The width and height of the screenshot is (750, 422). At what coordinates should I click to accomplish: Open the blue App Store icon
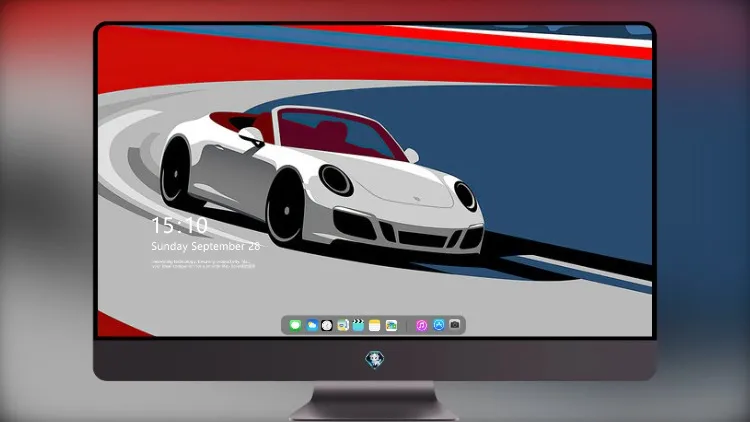439,325
